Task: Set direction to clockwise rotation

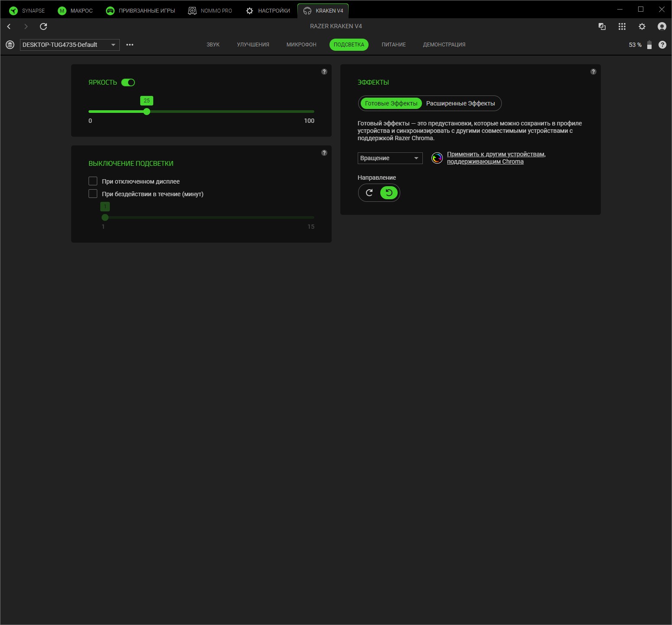Action: 369,193
